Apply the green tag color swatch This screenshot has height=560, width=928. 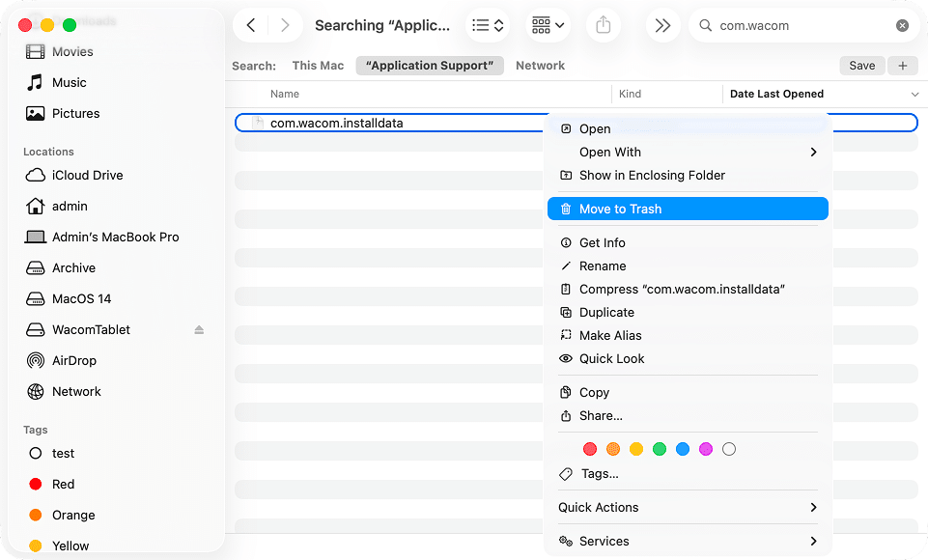(x=660, y=449)
